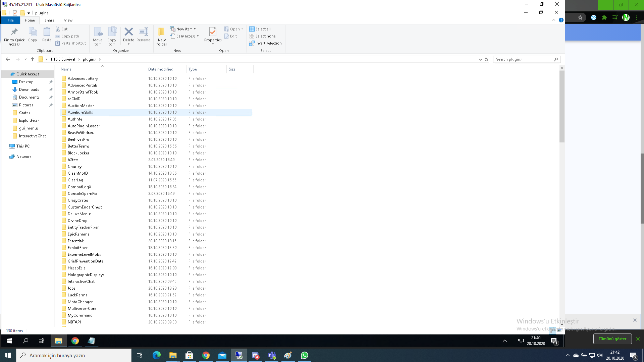Image resolution: width=644 pixels, height=362 pixels.
Task: Open address bar history dropdown
Action: (480, 59)
